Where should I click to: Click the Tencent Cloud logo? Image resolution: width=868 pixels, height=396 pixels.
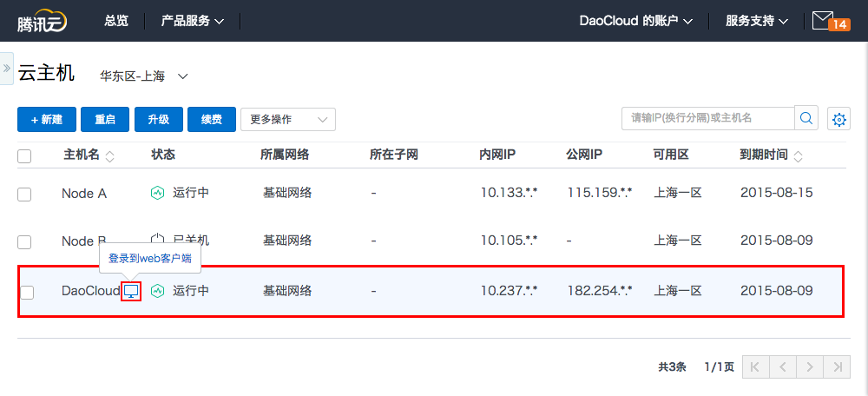[x=42, y=21]
